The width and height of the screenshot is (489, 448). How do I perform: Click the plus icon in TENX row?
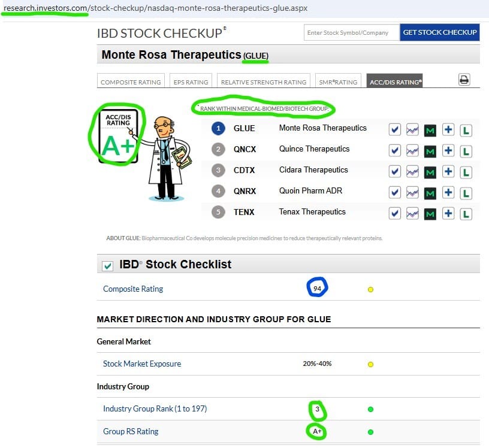click(x=448, y=214)
